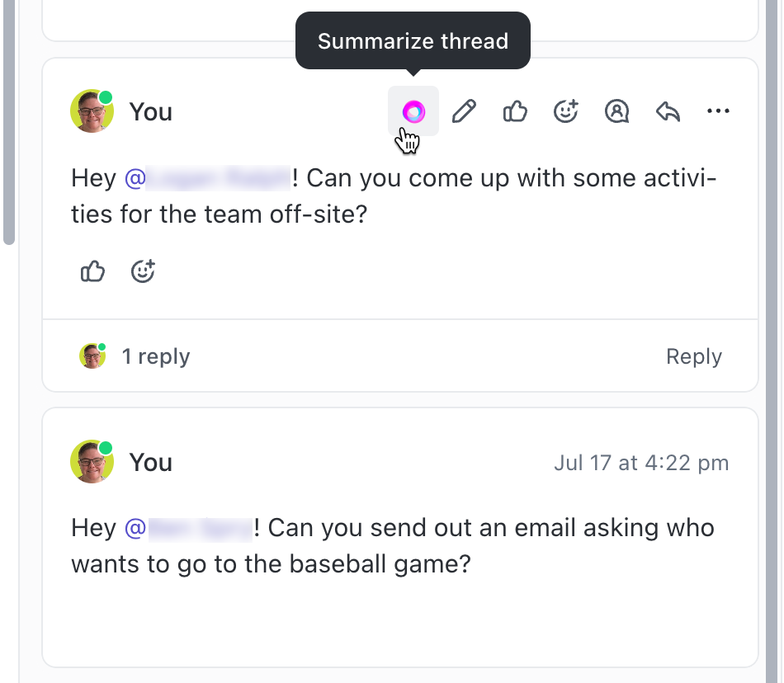Click the small avatar beside "1 reply"
This screenshot has height=683, width=784.
tap(92, 356)
